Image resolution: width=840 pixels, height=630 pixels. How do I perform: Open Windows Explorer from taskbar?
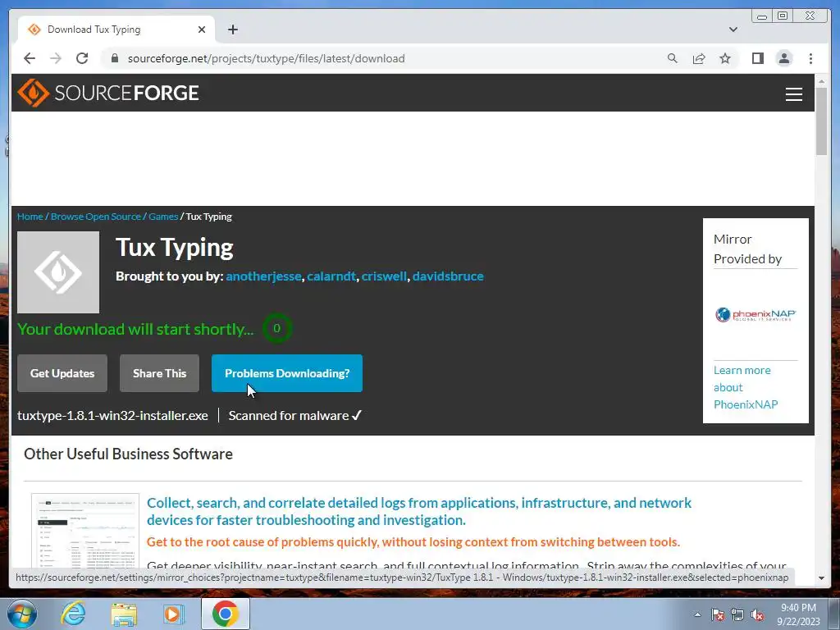[124, 614]
